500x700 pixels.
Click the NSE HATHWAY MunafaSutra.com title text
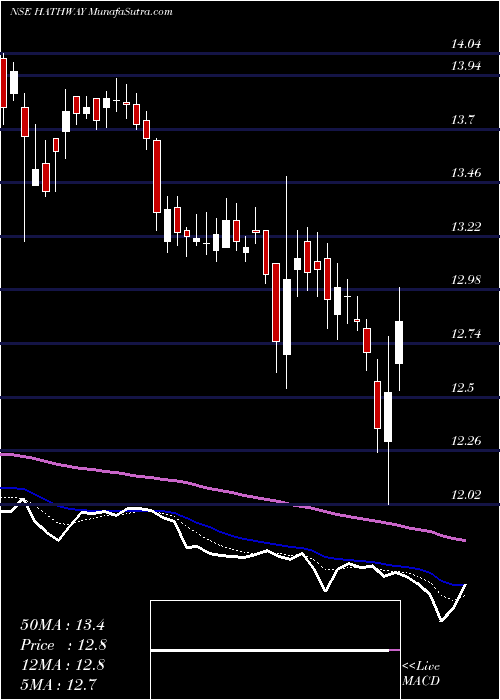pyautogui.click(x=91, y=11)
